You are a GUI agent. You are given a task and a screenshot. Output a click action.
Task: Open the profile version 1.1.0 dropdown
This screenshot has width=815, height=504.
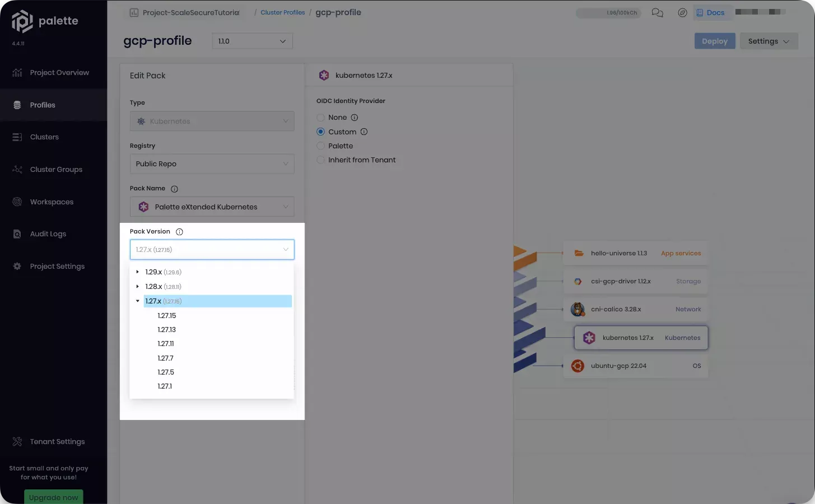point(252,41)
